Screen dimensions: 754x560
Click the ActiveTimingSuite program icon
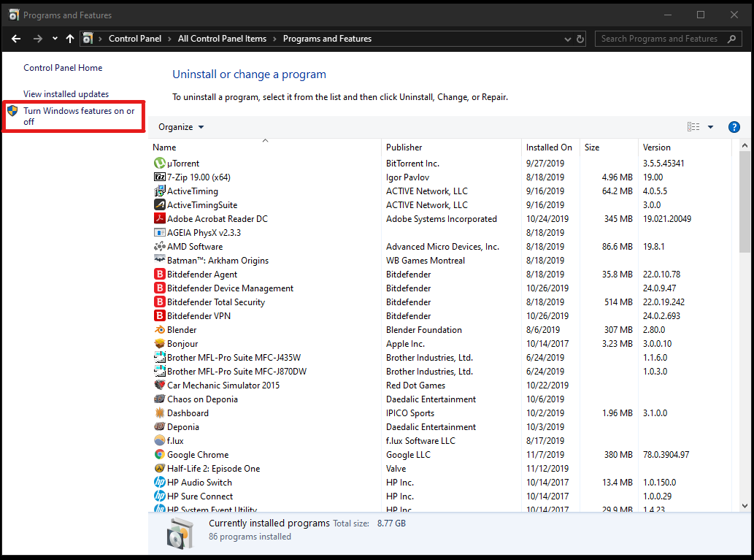point(160,205)
